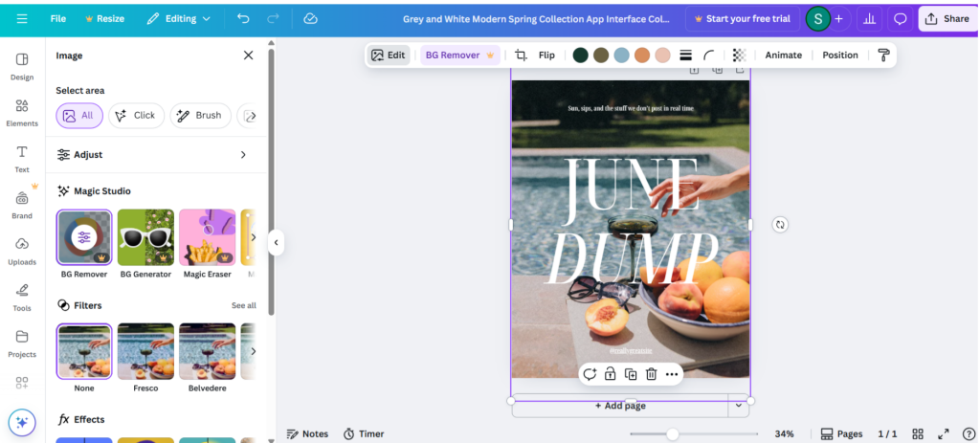Viewport: 980px width, 443px height.
Task: Open the Editing mode dropdown
Action: (179, 18)
